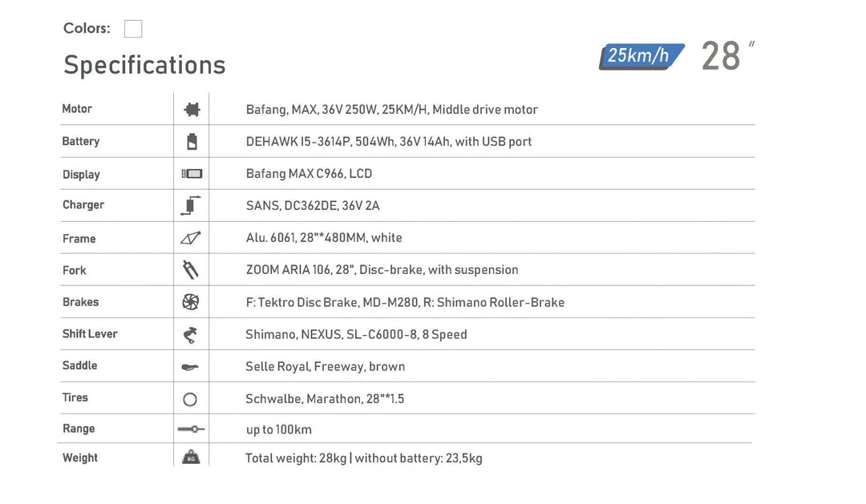
Task: Click the battery icon in the Battery row
Action: click(192, 142)
